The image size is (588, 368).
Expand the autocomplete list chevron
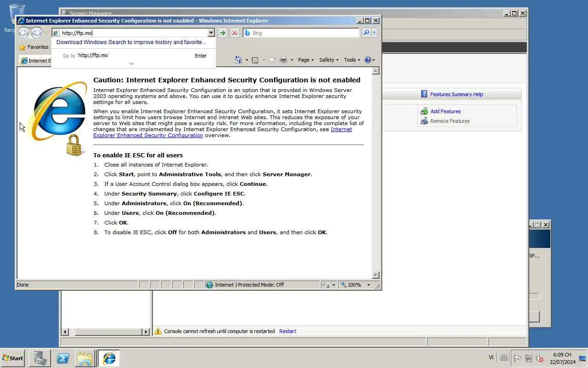point(131,64)
